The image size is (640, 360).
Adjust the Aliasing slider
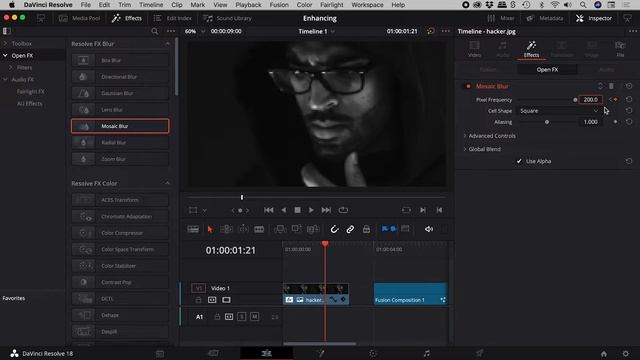tap(547, 122)
